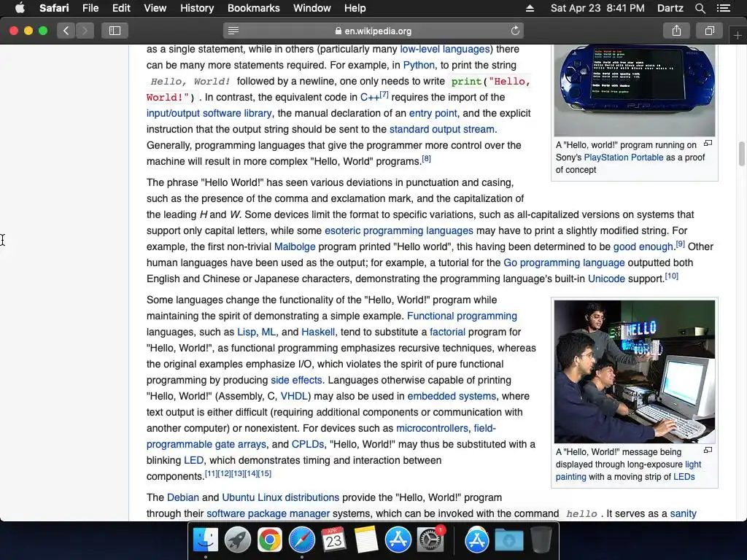Open the Share button in Safari toolbar
747x560 pixels.
point(676,31)
